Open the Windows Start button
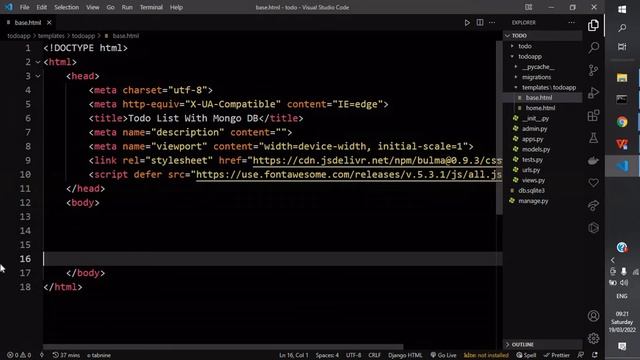640x360 pixels. click(x=622, y=9)
